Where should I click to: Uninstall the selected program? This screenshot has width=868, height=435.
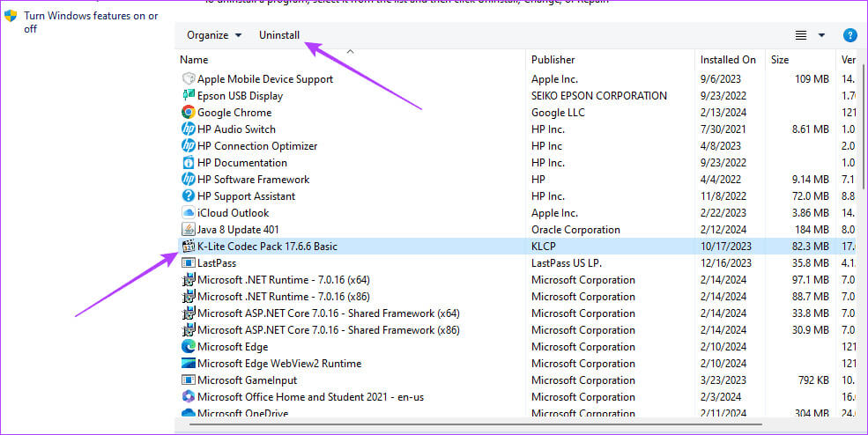pos(279,35)
